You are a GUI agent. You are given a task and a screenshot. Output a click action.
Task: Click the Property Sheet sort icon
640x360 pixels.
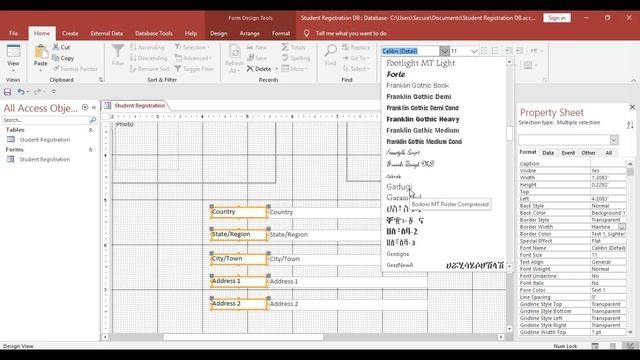coord(630,125)
